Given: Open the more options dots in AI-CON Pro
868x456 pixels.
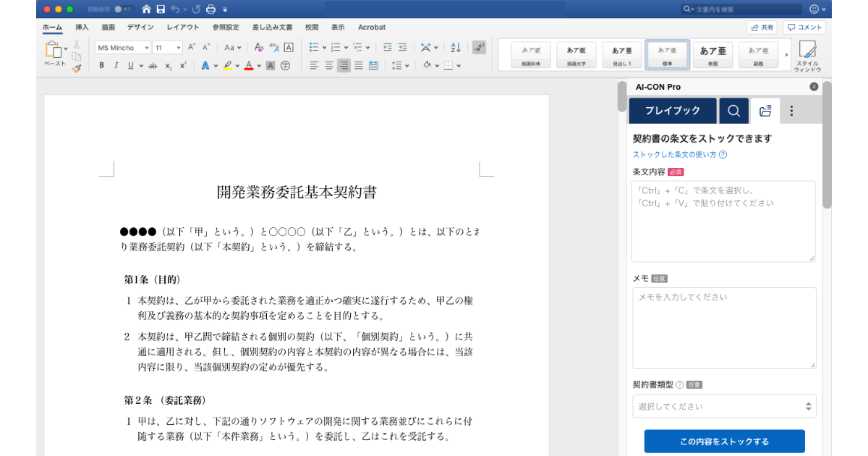Looking at the screenshot, I should point(791,111).
